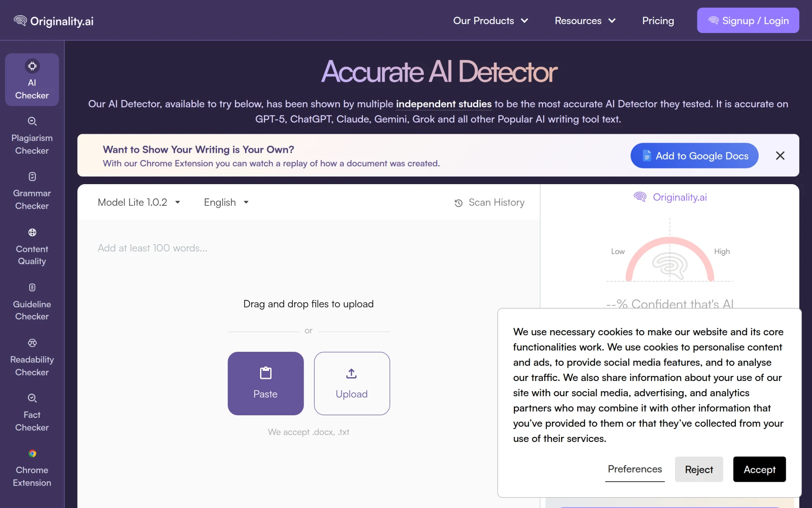Click the Upload file button
812x508 pixels.
[x=352, y=384]
